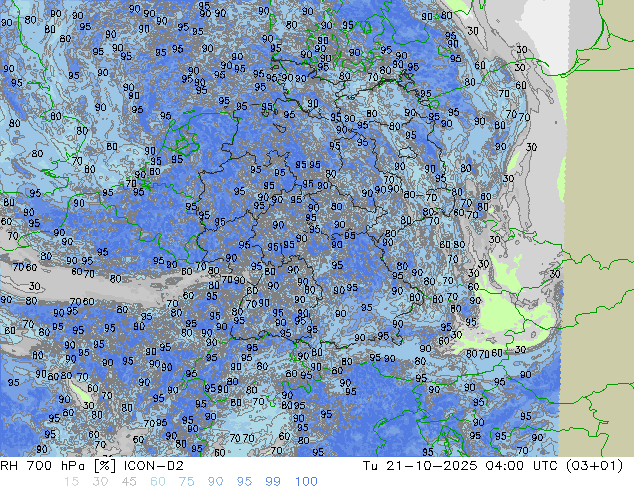Click the legend value '99'
The height and width of the screenshot is (490, 634).
click(273, 482)
